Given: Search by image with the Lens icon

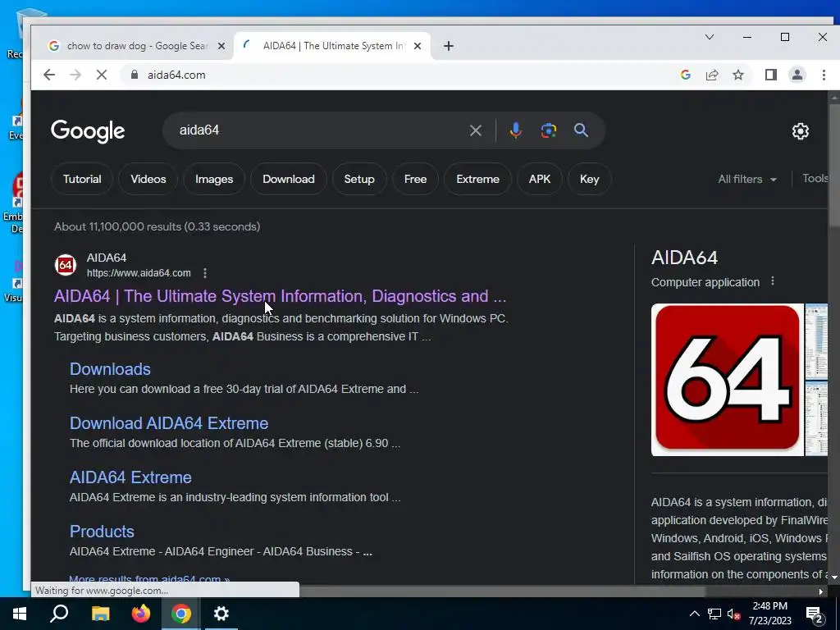Looking at the screenshot, I should click(x=549, y=130).
